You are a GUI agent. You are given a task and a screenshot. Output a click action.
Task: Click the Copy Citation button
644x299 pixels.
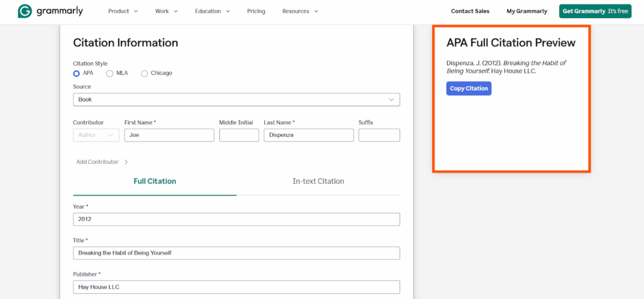tap(469, 89)
